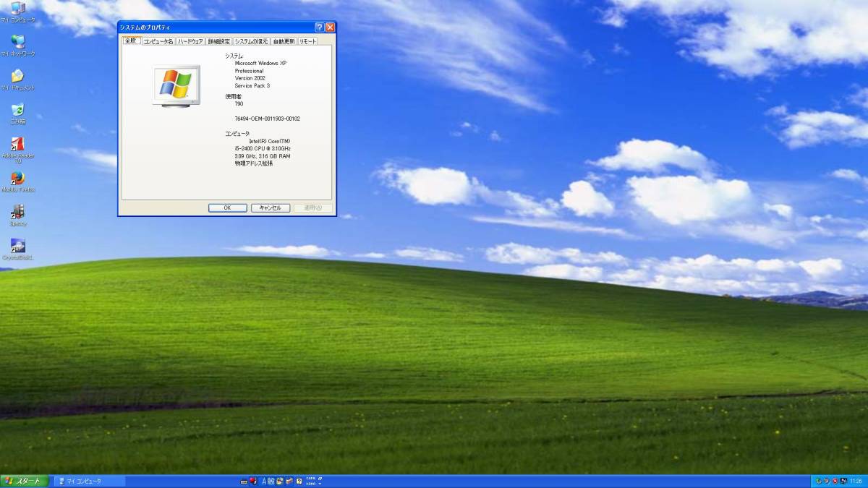The image size is (868, 488).
Task: Click the product ID 76494-OEM-0011903-00102 text
Action: click(267, 119)
